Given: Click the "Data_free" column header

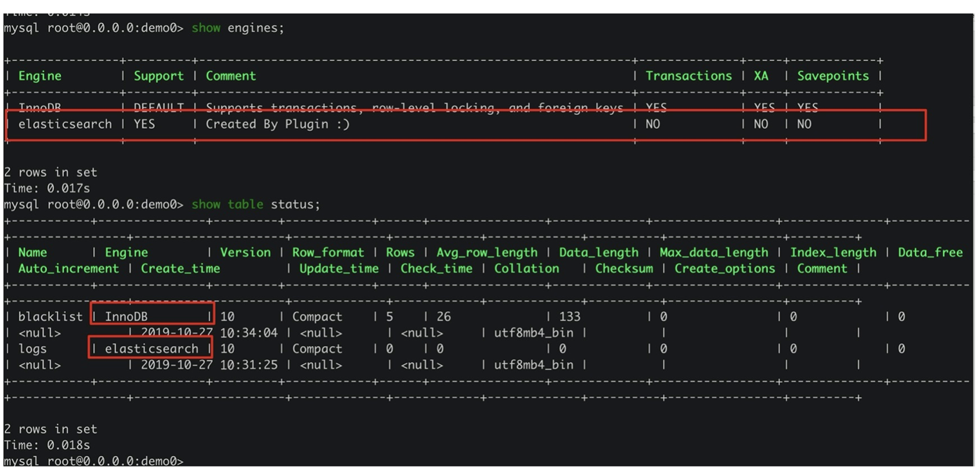Looking at the screenshot, I should [930, 252].
